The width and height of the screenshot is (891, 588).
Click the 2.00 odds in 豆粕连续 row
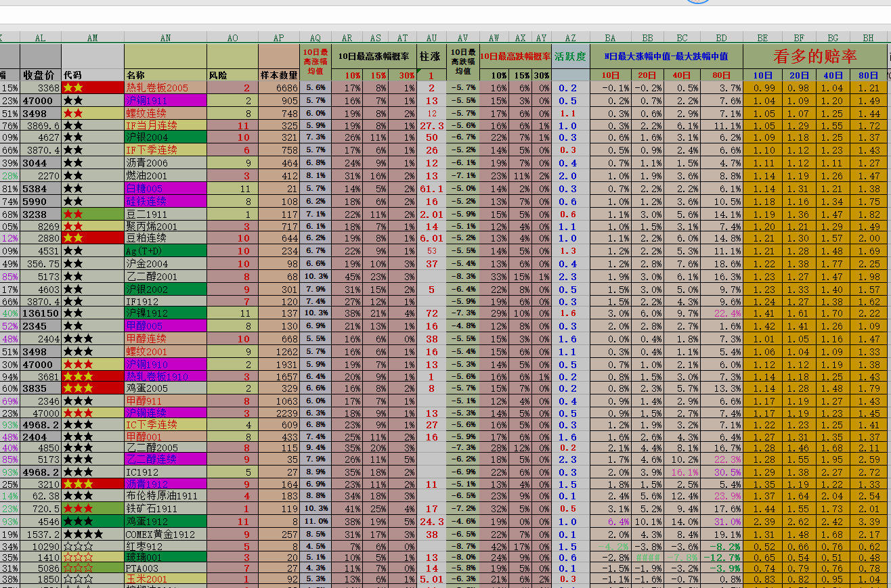tap(869, 238)
